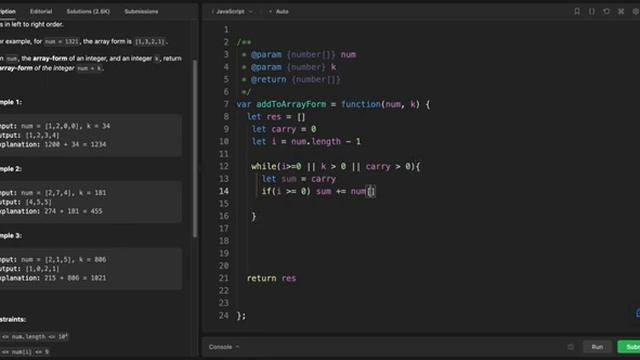Click '@return {number[]}' comment line
The width and height of the screenshot is (640, 360).
[291, 80]
